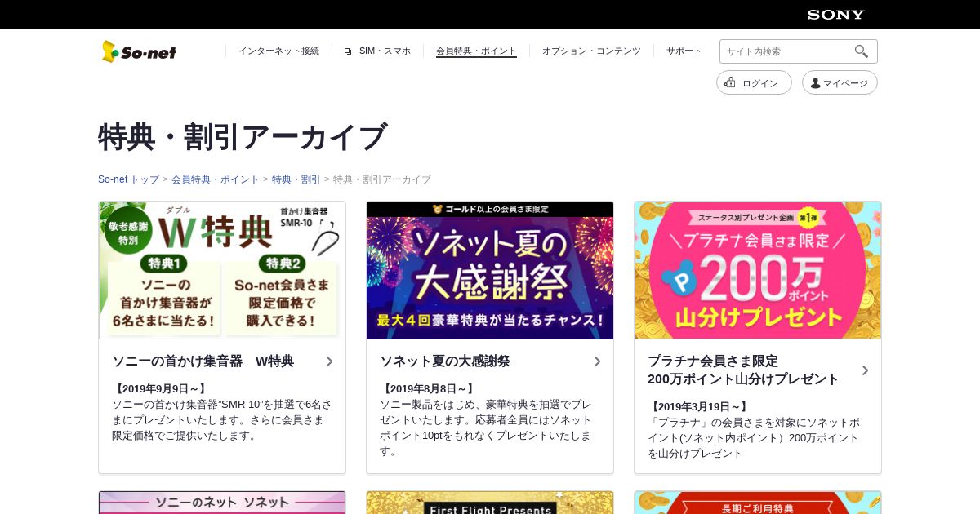Open the First Flight Presents banner
Viewport: 980px width, 514px height.
pos(490,503)
